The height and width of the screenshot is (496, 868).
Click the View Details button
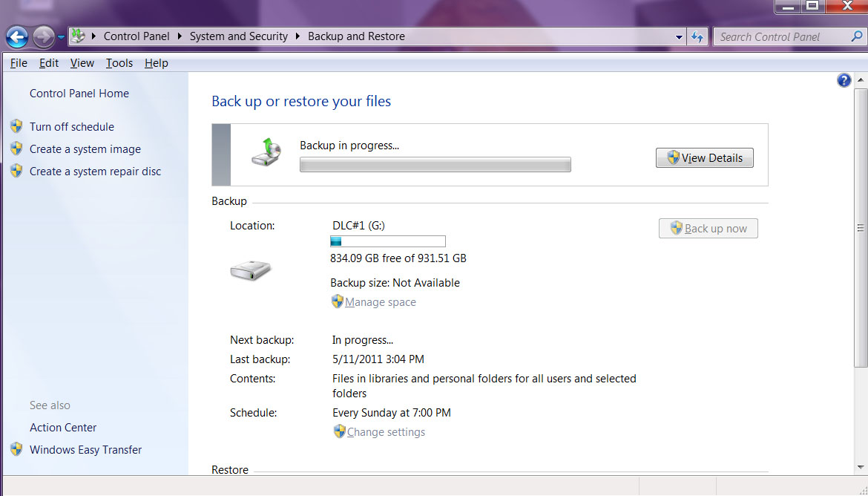(x=704, y=157)
